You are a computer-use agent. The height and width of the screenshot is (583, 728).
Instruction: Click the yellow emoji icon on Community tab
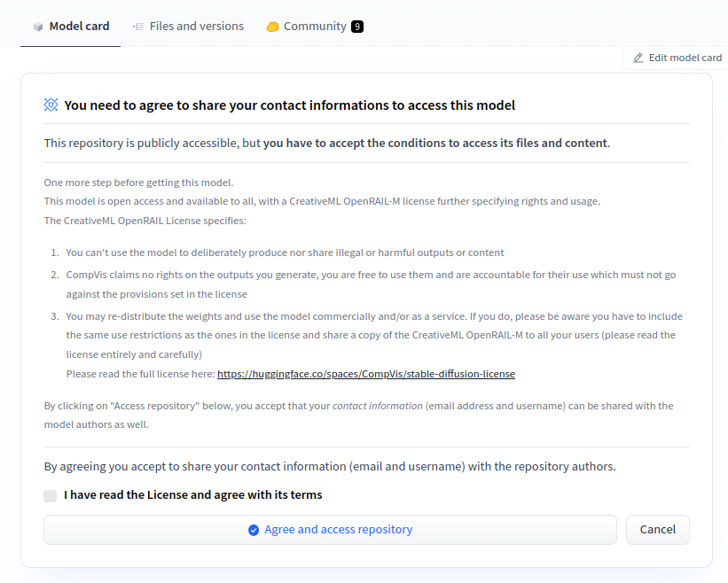(272, 26)
